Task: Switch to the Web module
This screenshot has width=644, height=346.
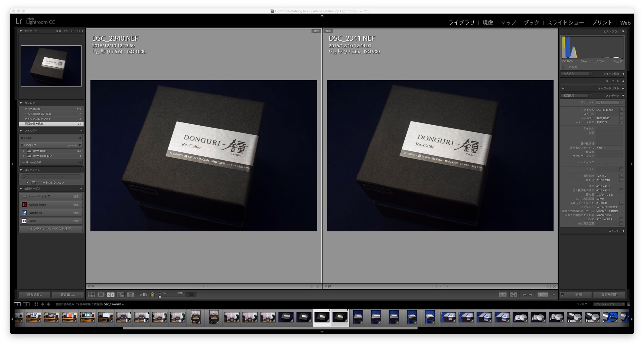Action: tap(625, 23)
